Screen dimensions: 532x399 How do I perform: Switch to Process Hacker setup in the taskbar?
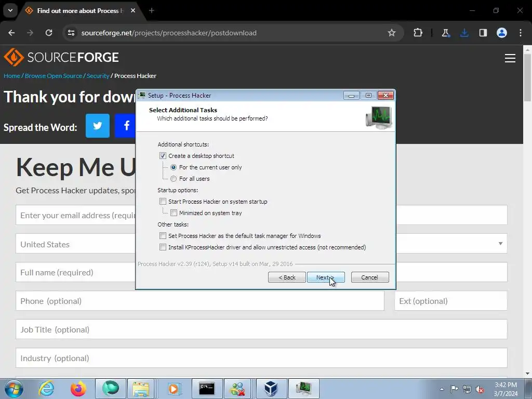303,389
